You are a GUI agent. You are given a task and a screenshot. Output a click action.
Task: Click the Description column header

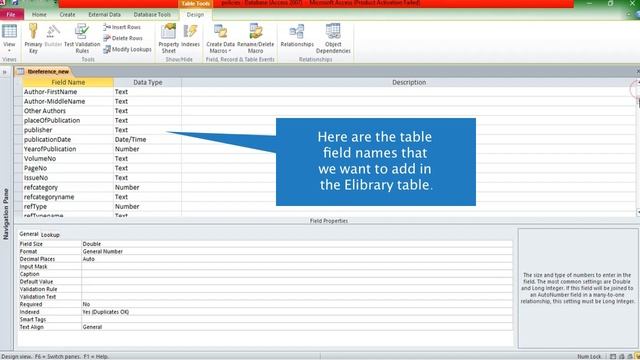point(409,82)
